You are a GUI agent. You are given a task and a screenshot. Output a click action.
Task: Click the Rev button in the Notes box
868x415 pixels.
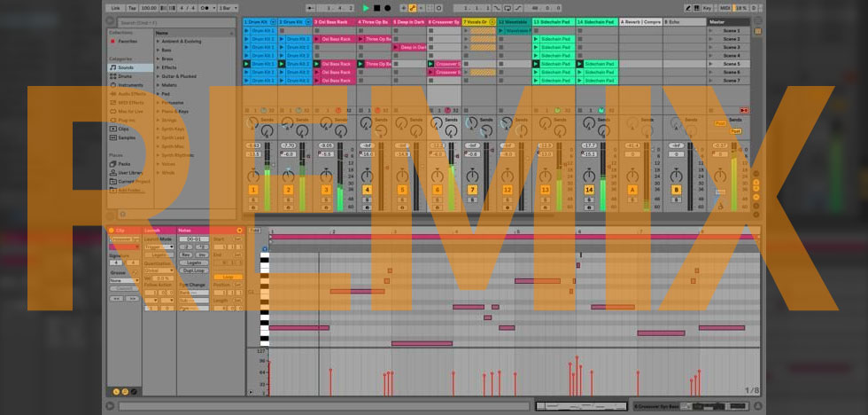tap(186, 254)
